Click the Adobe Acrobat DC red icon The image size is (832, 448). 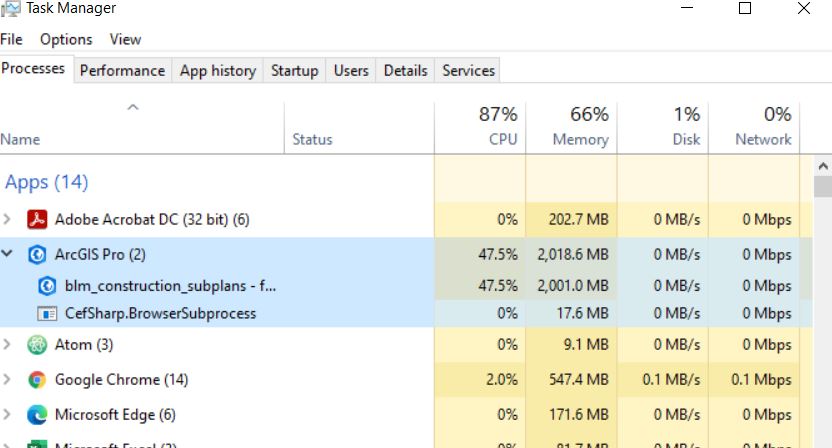[x=37, y=219]
